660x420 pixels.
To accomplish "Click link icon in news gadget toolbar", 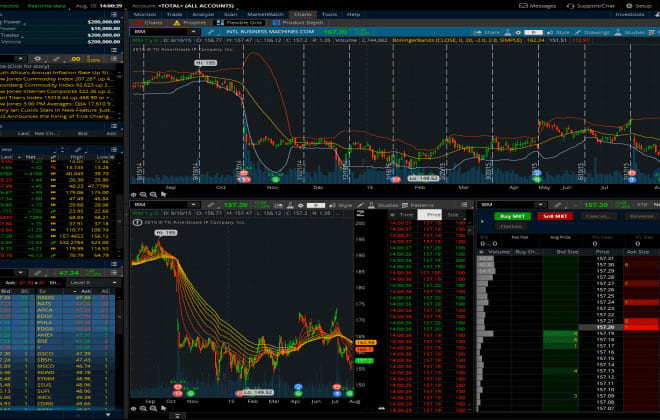I will click(56, 59).
